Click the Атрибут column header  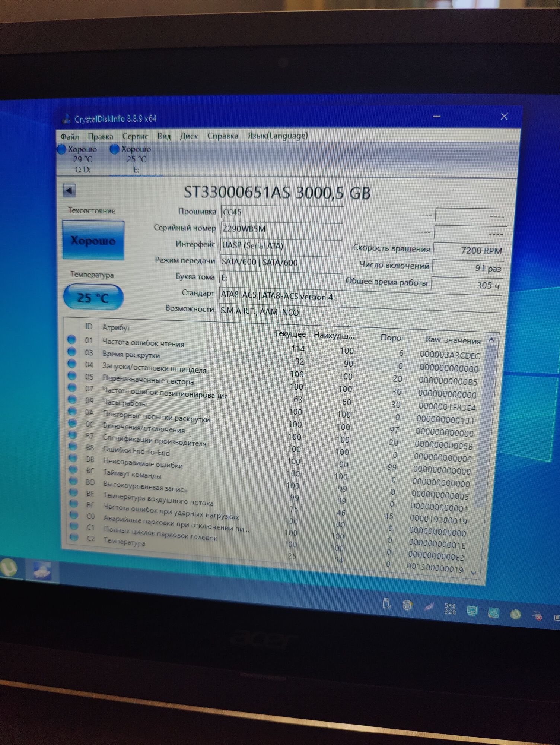[116, 327]
